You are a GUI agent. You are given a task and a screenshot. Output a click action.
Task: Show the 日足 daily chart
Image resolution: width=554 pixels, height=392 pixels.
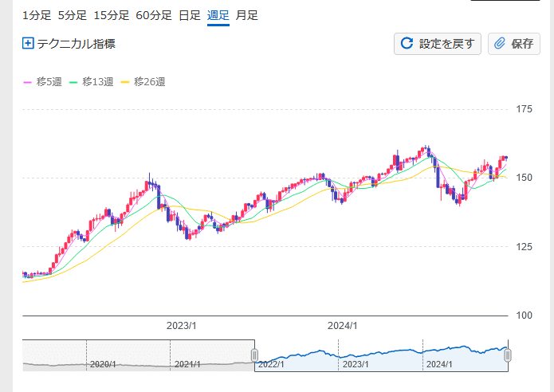(190, 16)
